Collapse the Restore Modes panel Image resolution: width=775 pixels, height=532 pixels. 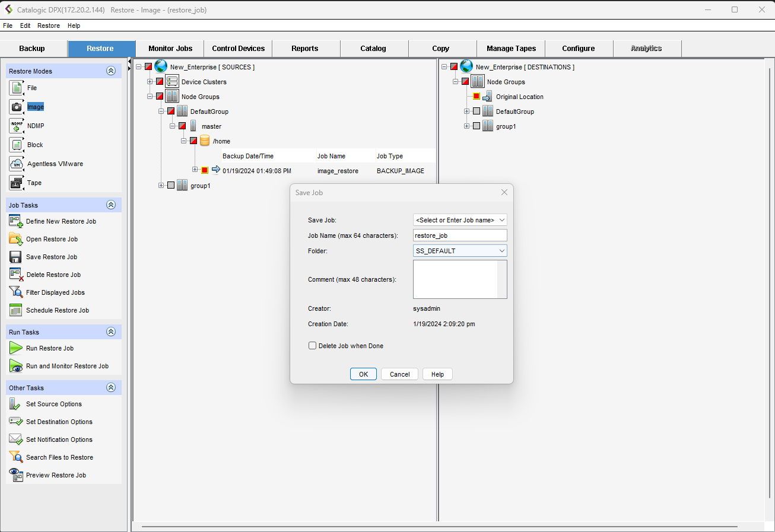coord(110,71)
